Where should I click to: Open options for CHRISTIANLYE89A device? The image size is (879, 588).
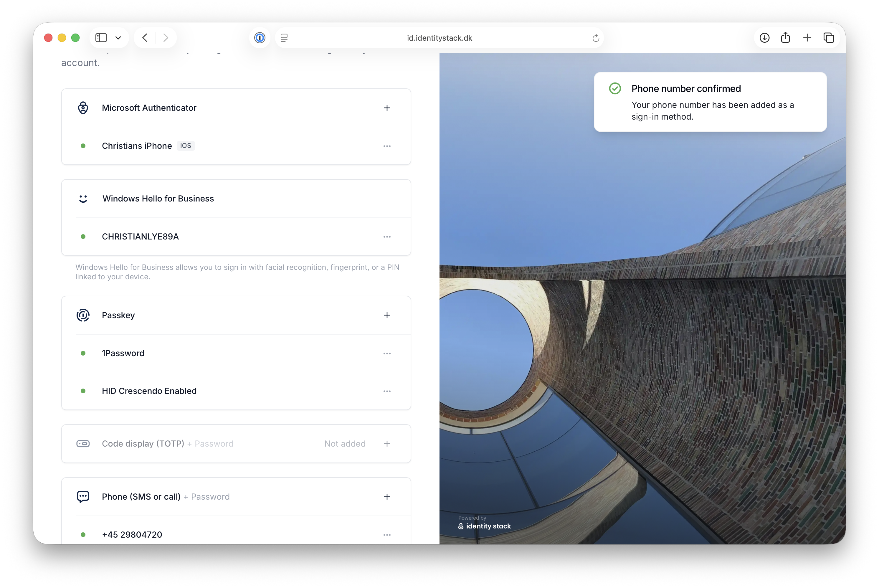click(x=387, y=237)
